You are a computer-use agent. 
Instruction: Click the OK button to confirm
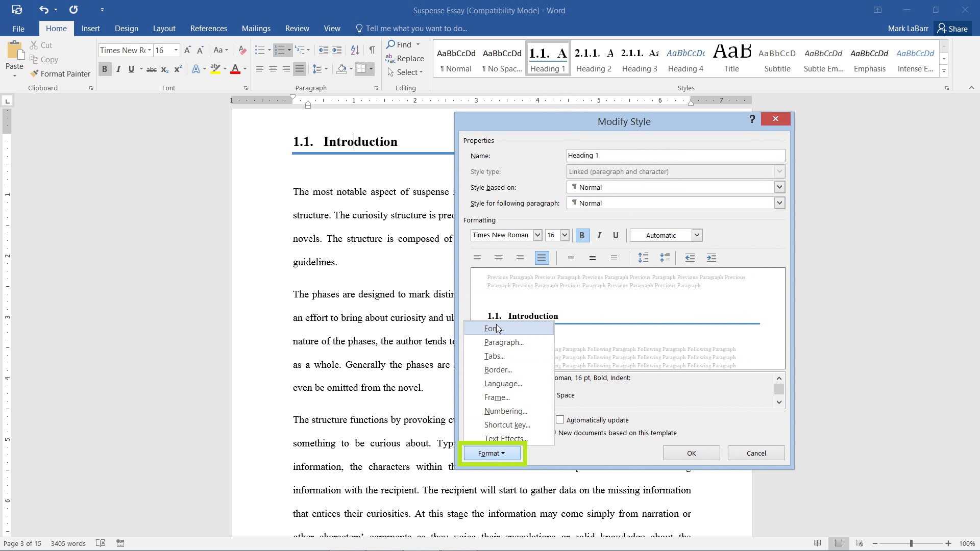click(x=691, y=453)
